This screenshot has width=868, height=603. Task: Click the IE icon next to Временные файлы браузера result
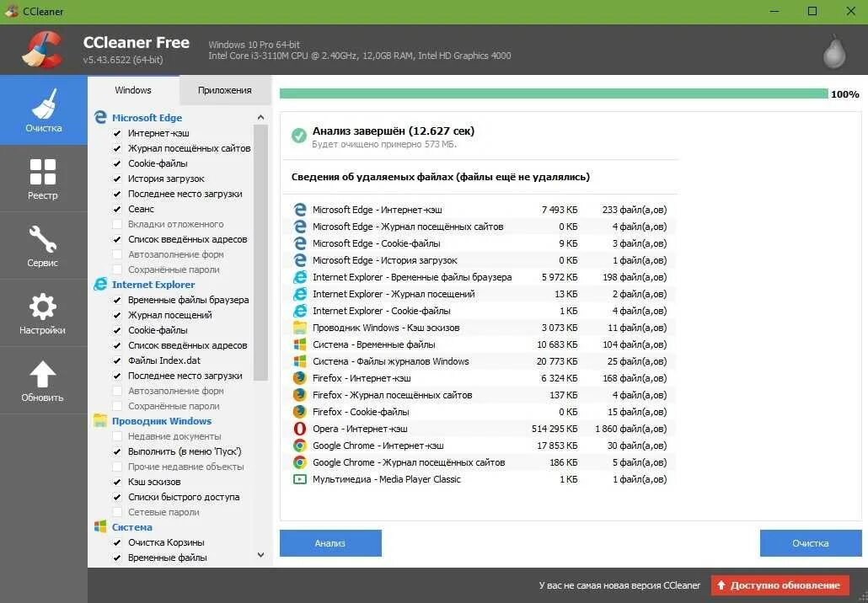point(299,277)
